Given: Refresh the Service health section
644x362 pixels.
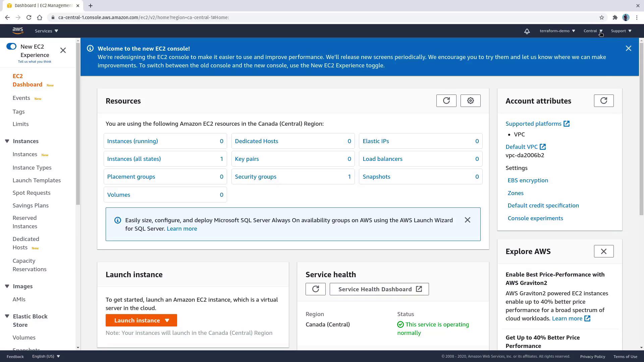Looking at the screenshot, I should coord(315,289).
